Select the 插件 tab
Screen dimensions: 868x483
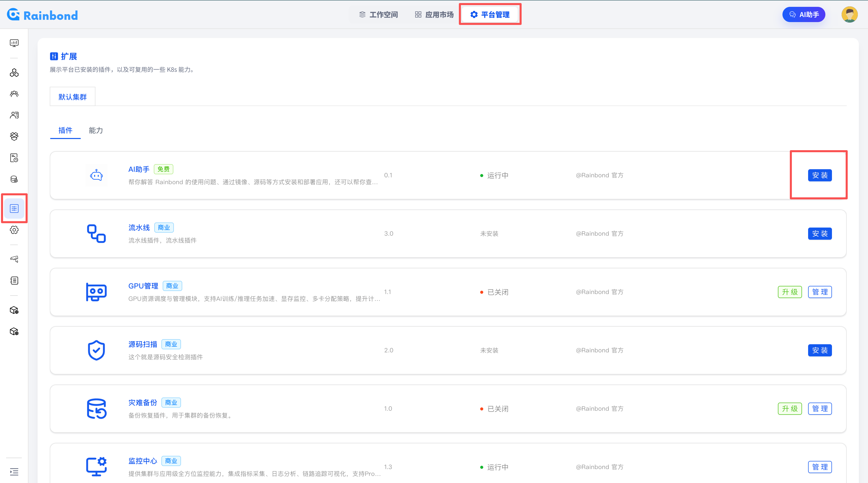pyautogui.click(x=65, y=130)
